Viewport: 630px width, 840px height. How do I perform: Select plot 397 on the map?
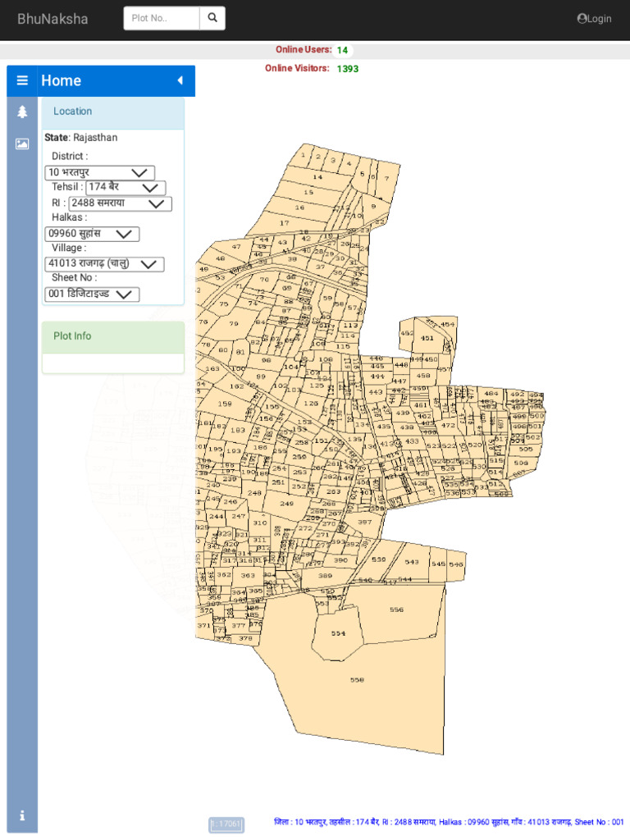pos(365,522)
